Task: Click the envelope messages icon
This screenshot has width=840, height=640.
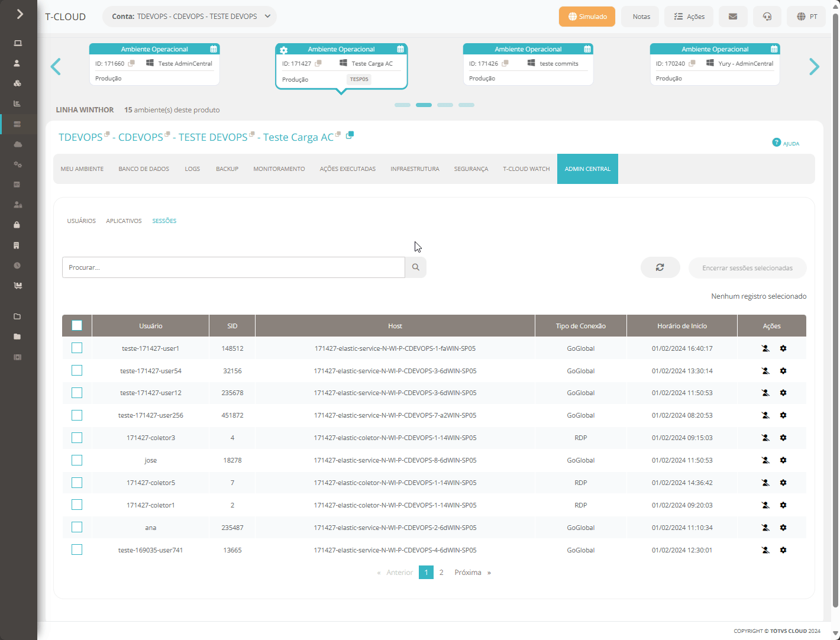Action: (733, 17)
